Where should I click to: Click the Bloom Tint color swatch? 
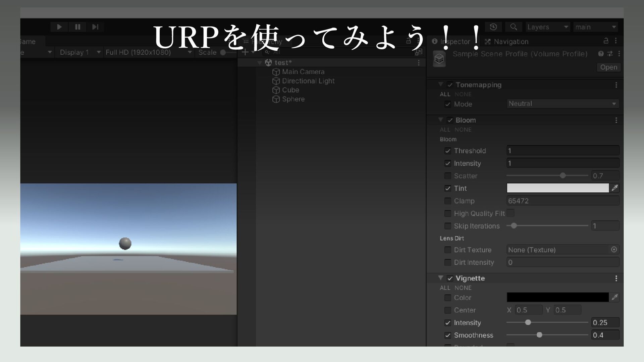point(557,188)
